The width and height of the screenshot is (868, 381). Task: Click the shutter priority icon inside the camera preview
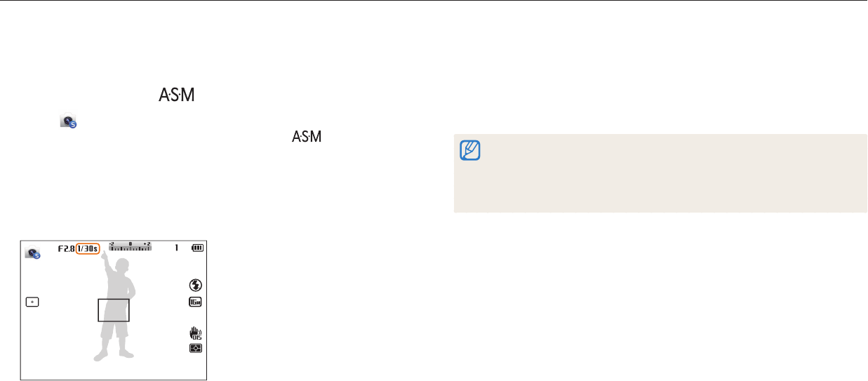32,253
